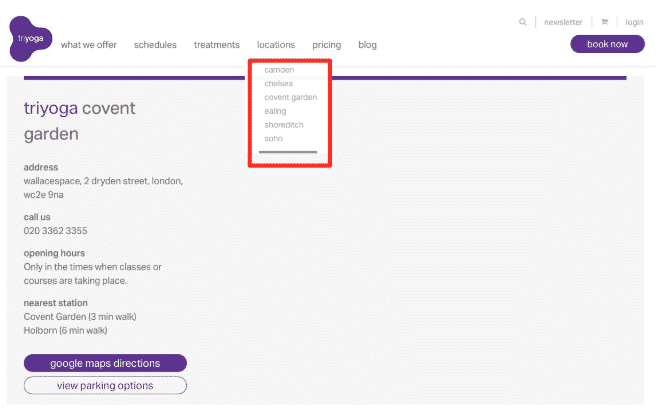This screenshot has width=661, height=410.
Task: Go to the pricing page
Action: tap(327, 45)
